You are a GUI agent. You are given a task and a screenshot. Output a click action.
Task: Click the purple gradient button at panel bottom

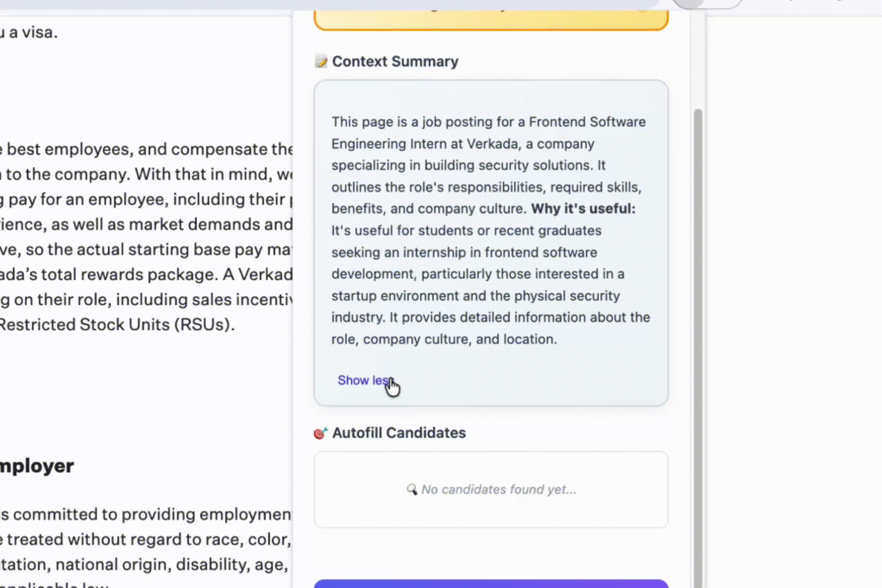pos(491,584)
